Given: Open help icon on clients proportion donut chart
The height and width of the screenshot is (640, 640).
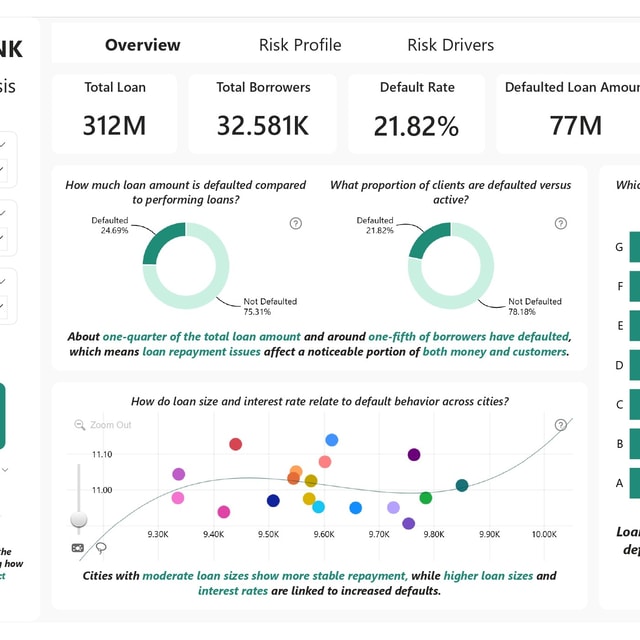Looking at the screenshot, I should pos(560,223).
